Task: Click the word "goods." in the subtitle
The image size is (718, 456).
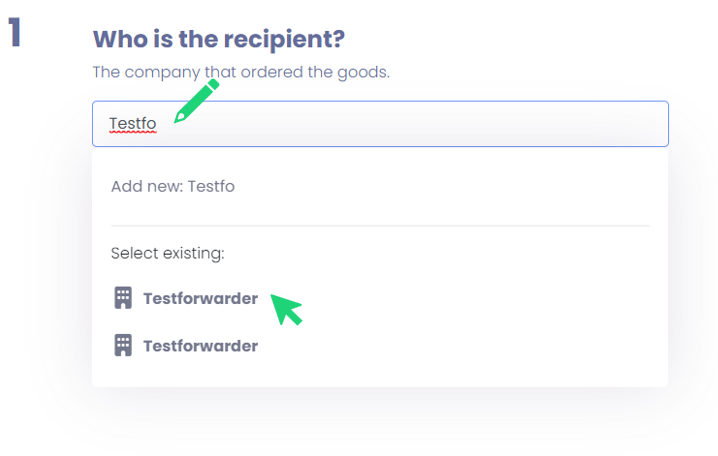Action: click(365, 72)
